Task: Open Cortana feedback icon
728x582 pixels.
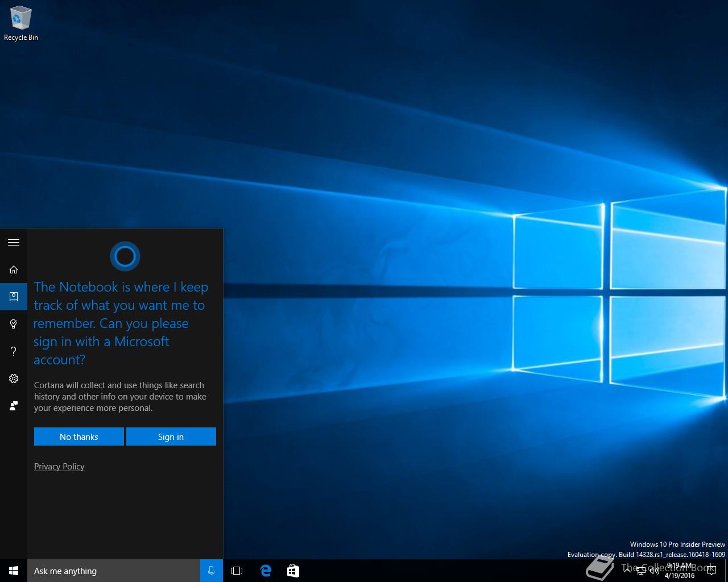Action: click(14, 406)
